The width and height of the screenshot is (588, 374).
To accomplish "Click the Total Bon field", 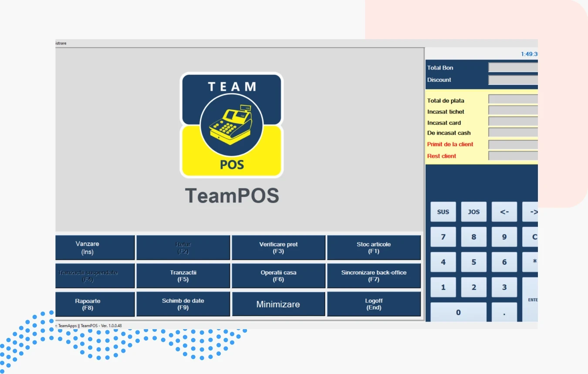I will click(513, 67).
